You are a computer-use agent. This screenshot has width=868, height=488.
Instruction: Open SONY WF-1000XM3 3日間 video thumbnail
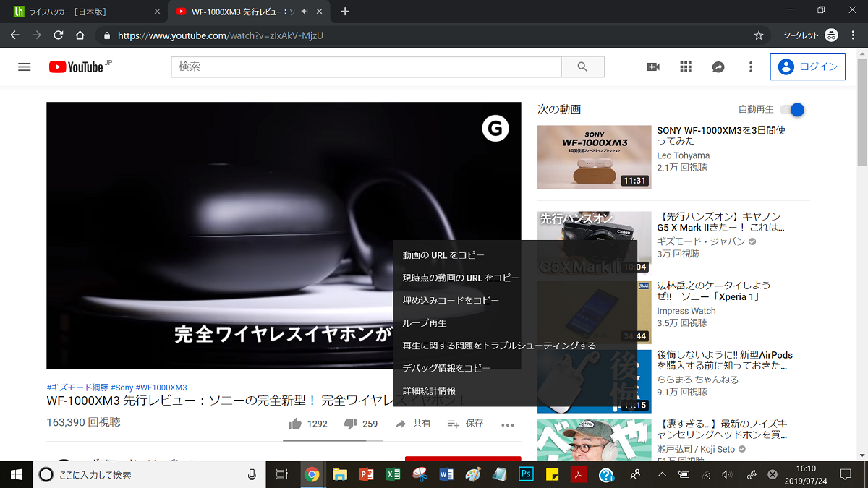click(x=595, y=157)
